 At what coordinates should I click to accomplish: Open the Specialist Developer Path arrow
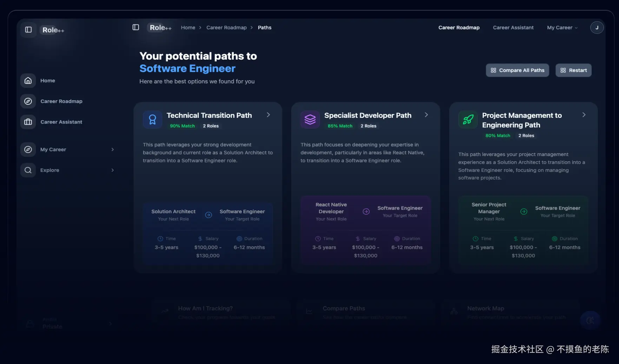[426, 115]
